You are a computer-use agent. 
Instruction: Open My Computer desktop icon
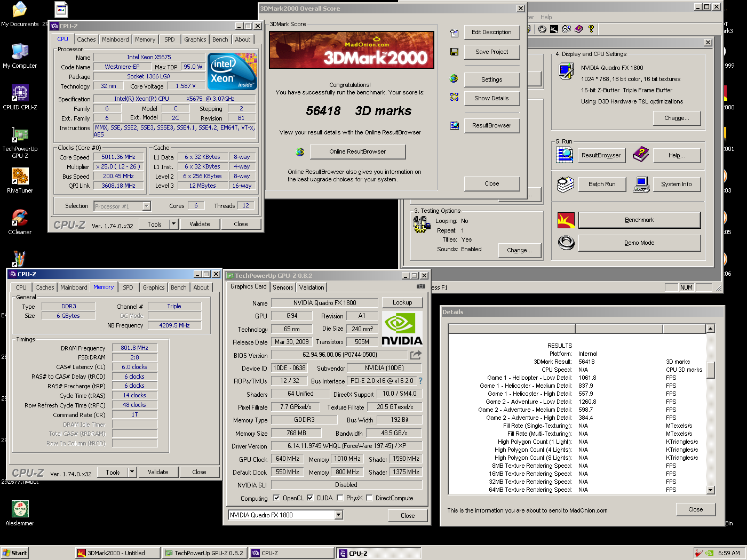coord(20,56)
